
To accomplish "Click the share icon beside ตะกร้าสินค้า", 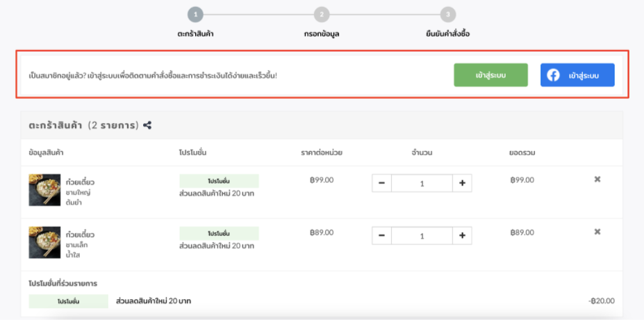I will pos(147,125).
